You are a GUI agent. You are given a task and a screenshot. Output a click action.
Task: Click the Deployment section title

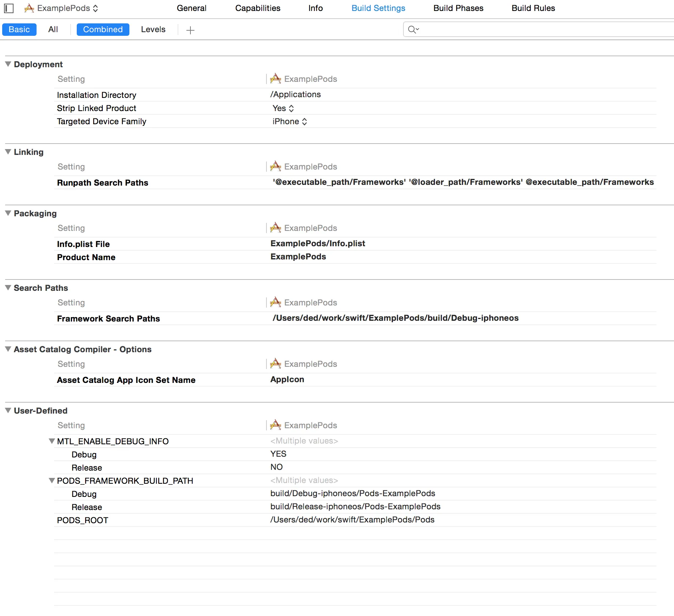38,65
